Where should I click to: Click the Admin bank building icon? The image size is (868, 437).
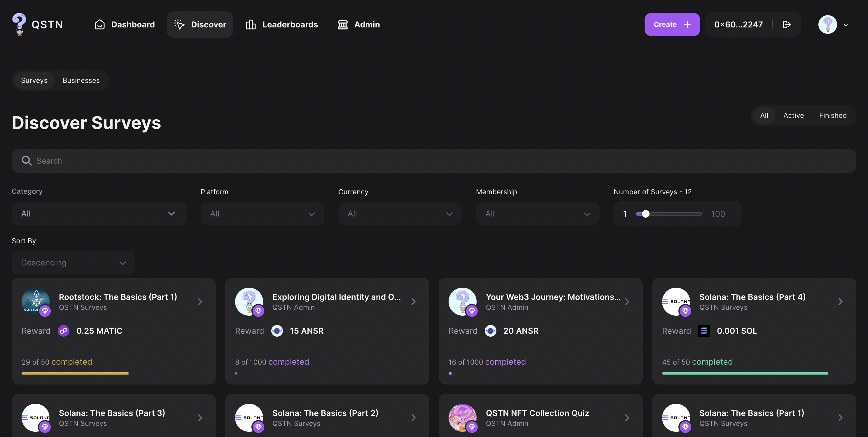(x=342, y=25)
